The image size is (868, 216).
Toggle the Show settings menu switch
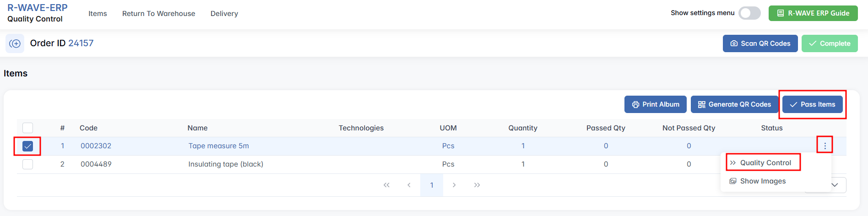pos(749,13)
